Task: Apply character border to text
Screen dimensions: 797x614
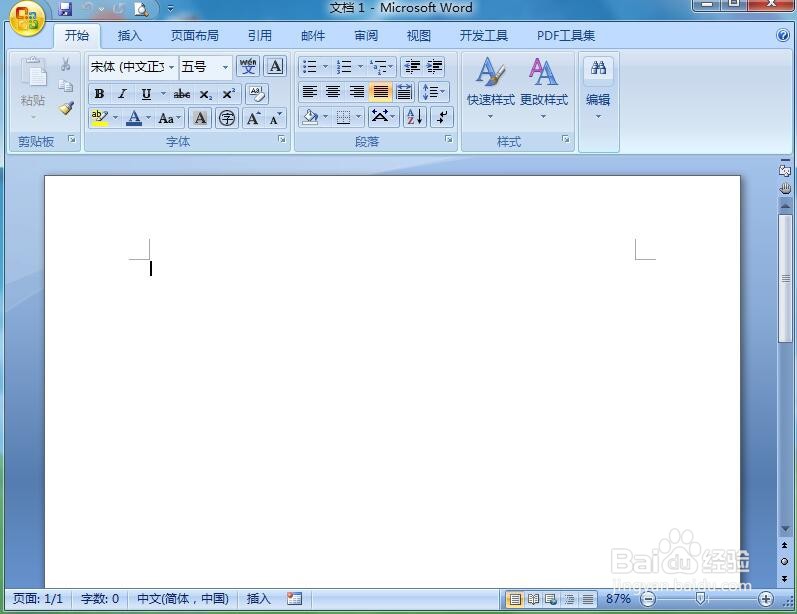Action: tap(275, 66)
